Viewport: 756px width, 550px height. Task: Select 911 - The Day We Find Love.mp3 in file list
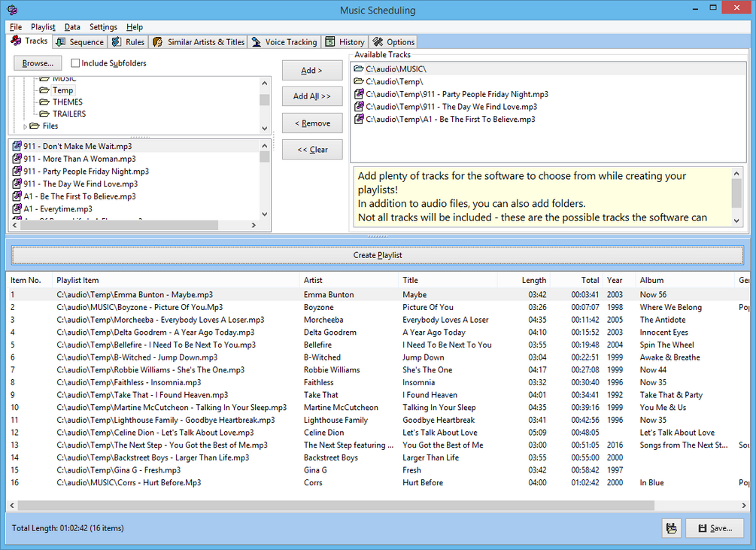click(x=80, y=184)
